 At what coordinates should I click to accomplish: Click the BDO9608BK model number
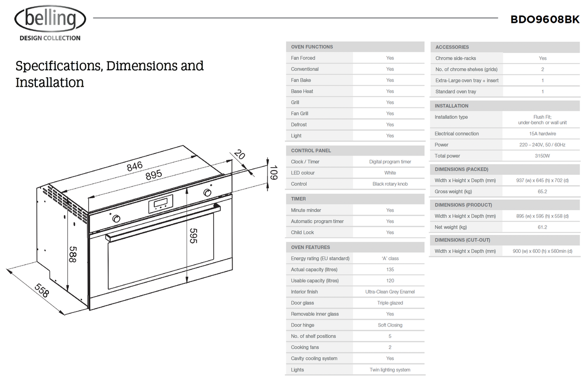[544, 19]
